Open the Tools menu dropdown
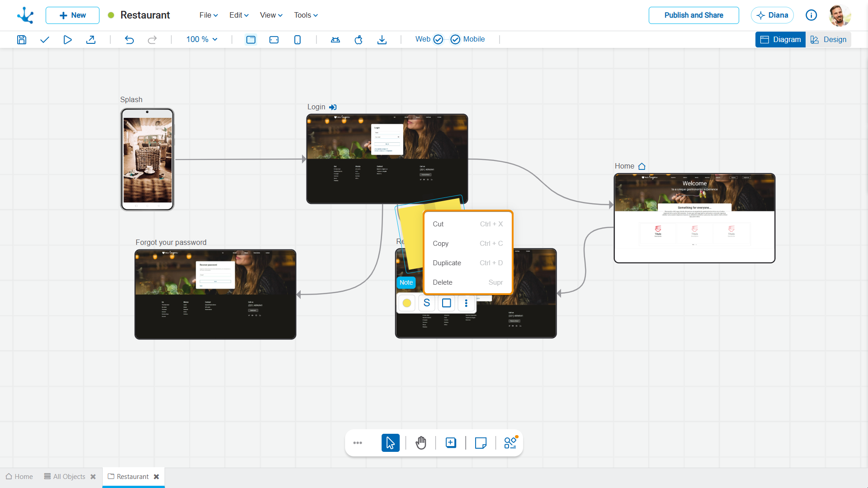Viewport: 868px width, 488px height. tap(306, 15)
